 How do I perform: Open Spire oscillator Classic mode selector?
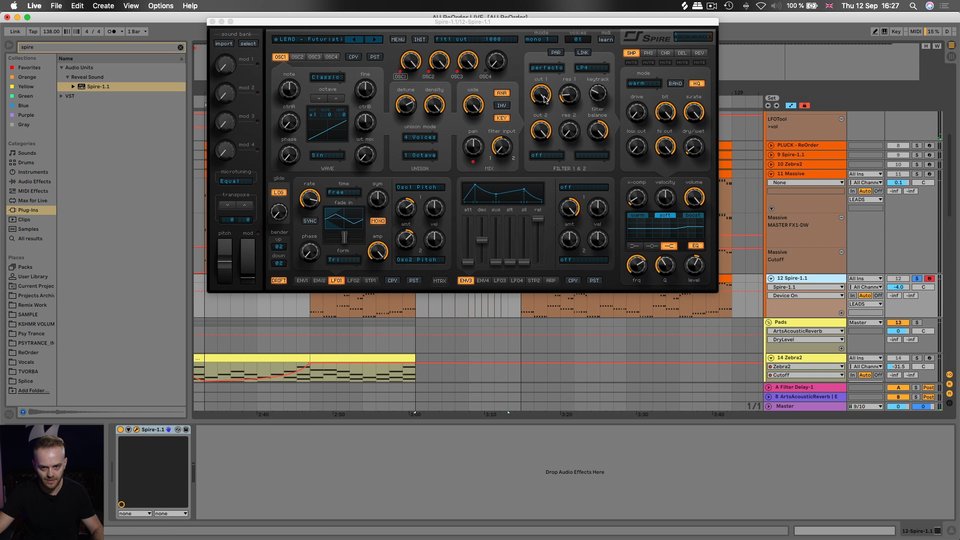click(x=327, y=77)
